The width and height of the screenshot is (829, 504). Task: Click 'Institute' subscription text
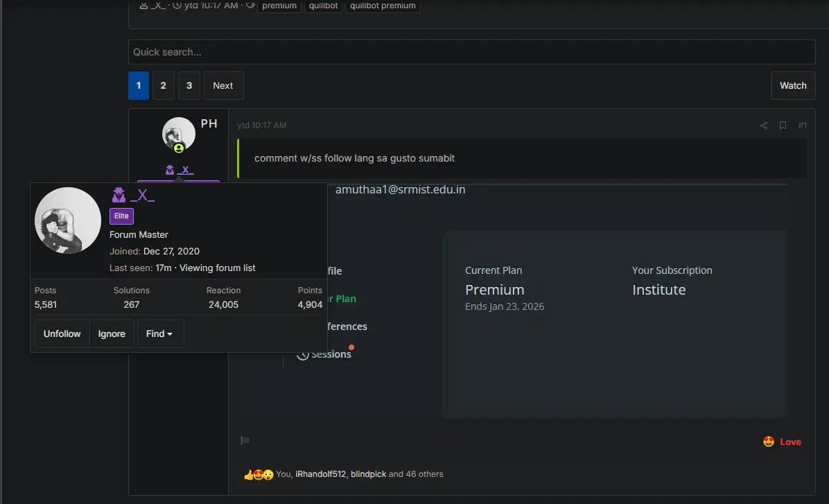(x=658, y=290)
